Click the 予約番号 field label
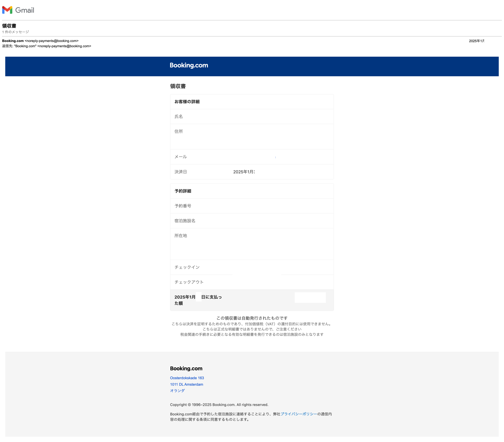 tap(183, 206)
